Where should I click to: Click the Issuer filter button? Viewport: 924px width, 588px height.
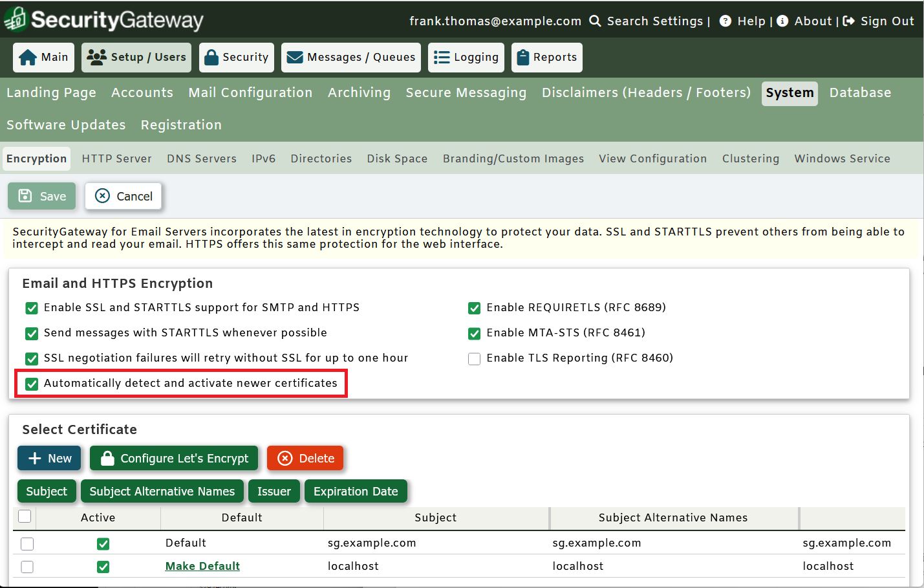(x=274, y=491)
